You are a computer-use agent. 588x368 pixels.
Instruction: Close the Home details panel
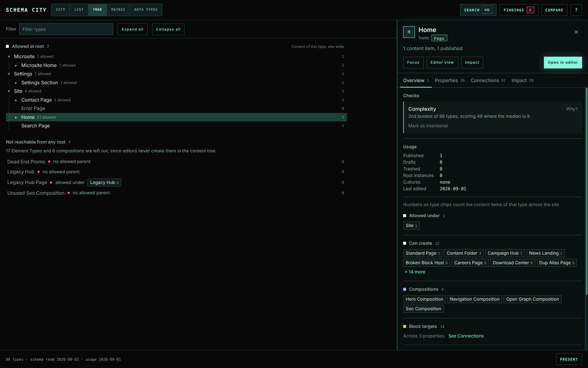coord(576,32)
